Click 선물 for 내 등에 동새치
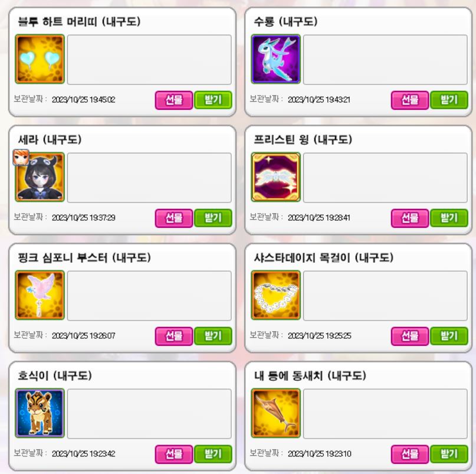 click(x=410, y=454)
